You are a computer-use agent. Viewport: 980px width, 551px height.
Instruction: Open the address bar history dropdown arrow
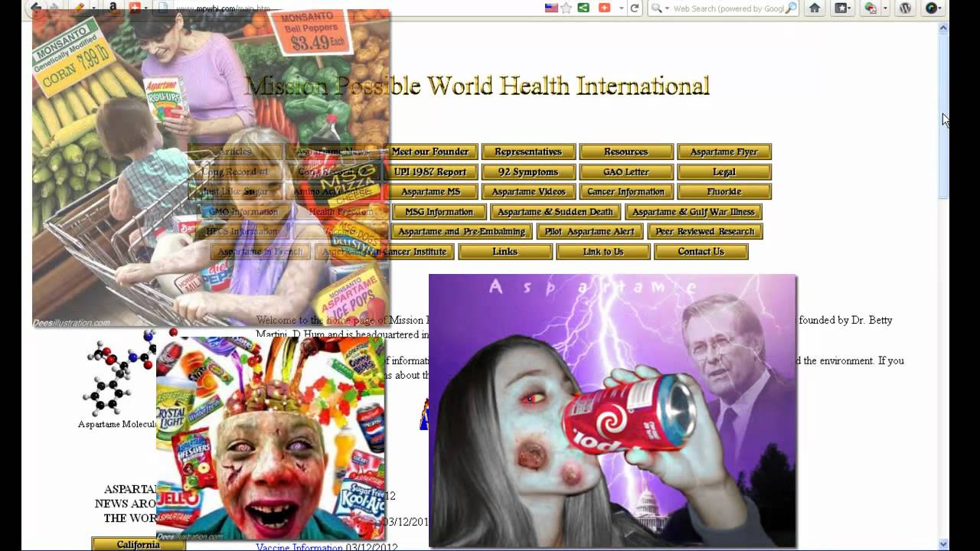[x=621, y=8]
